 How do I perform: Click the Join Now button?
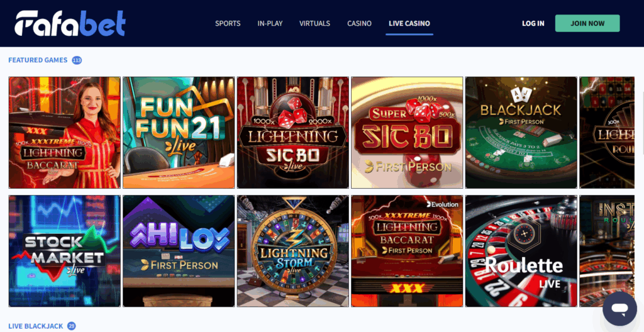tap(587, 23)
